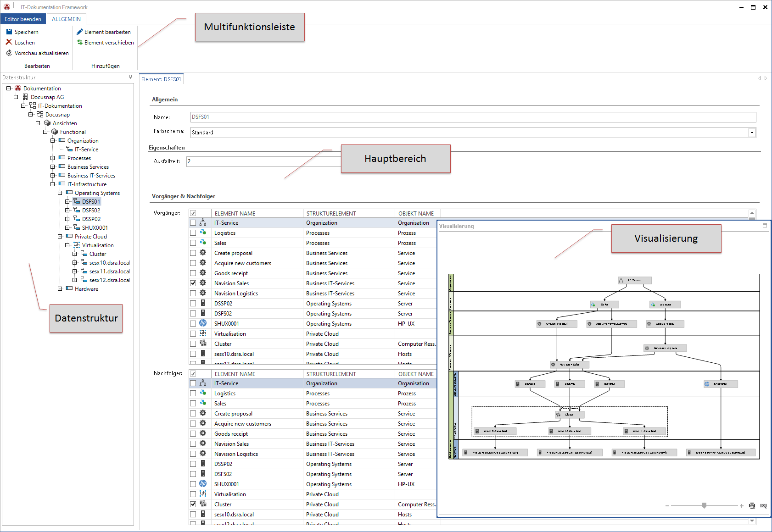
Task: Click the Dokumentation root icon in tree
Action: (x=18, y=88)
